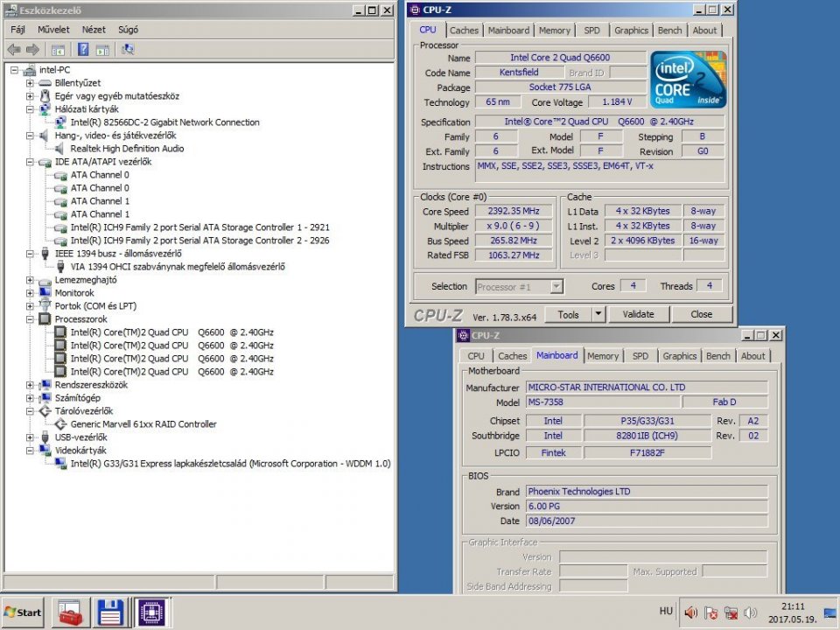Screen dimensions: 840x630
Task: Collapse the Processzorok node
Action: pos(30,319)
